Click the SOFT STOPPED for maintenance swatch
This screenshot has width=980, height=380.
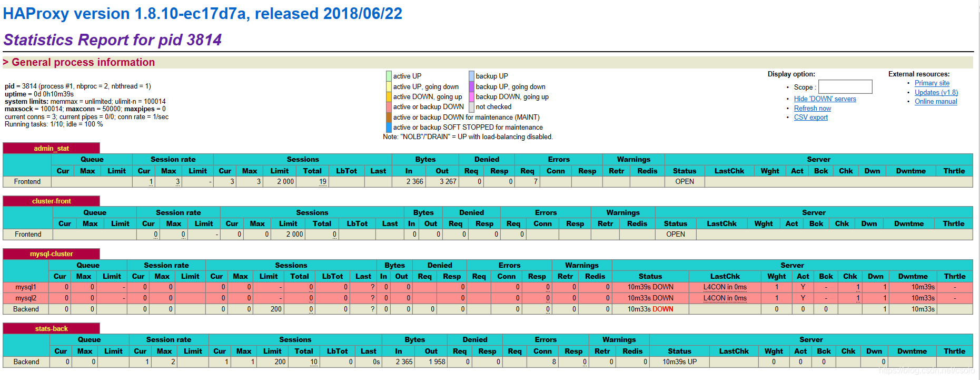389,127
